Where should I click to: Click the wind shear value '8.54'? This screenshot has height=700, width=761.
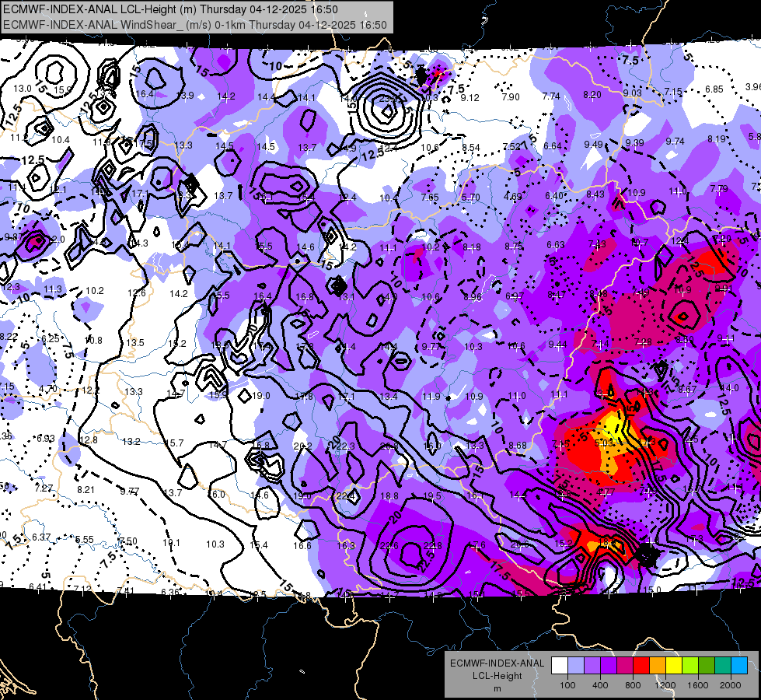471,147
